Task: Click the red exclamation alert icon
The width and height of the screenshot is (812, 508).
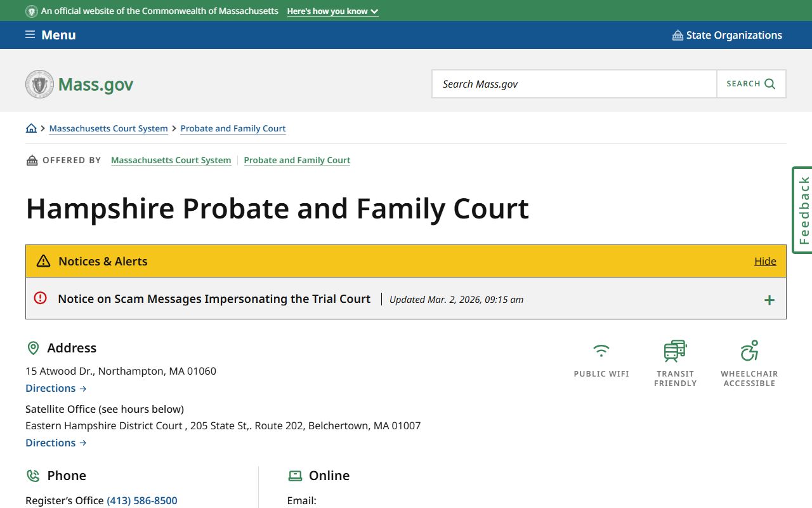Action: tap(41, 298)
